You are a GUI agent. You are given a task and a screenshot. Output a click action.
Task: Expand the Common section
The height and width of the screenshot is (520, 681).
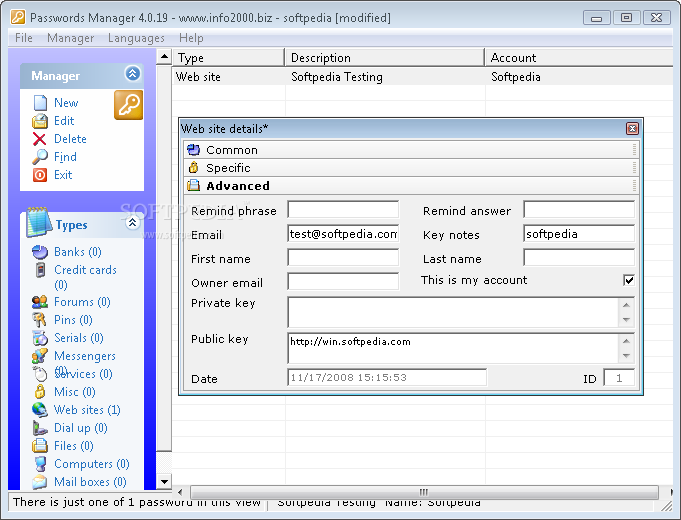pyautogui.click(x=410, y=150)
